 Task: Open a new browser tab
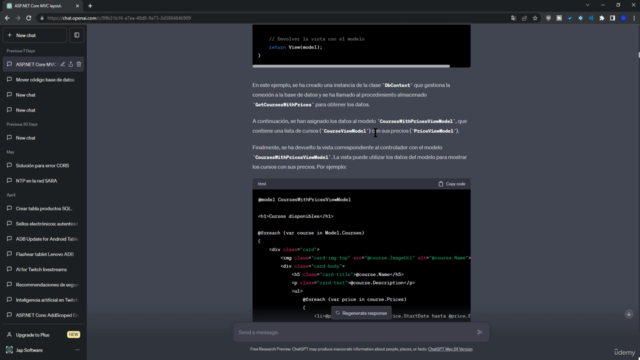[90, 6]
